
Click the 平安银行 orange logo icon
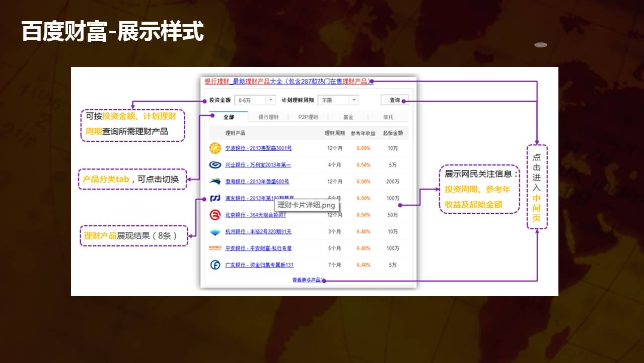pyautogui.click(x=215, y=248)
